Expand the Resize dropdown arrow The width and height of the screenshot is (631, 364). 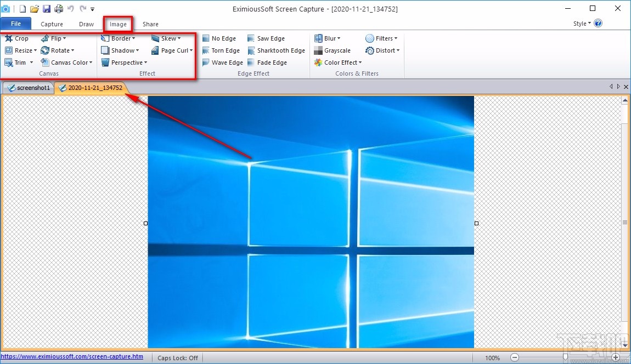point(35,50)
